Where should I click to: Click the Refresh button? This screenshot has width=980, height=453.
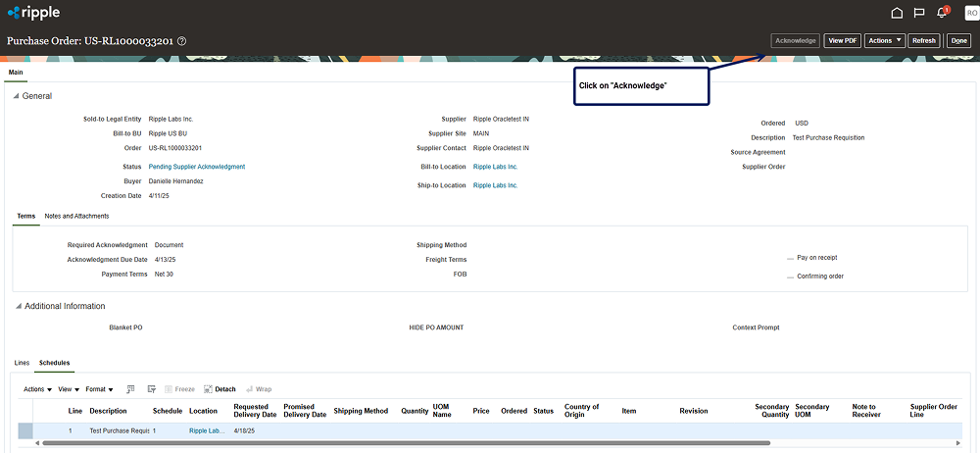click(x=924, y=40)
